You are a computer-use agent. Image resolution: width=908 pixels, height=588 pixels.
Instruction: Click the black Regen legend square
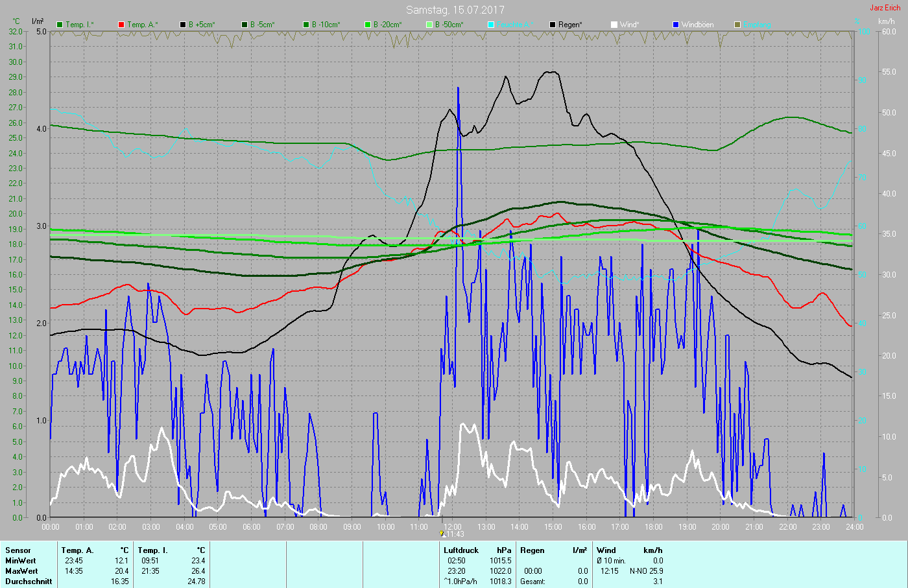[x=553, y=25]
